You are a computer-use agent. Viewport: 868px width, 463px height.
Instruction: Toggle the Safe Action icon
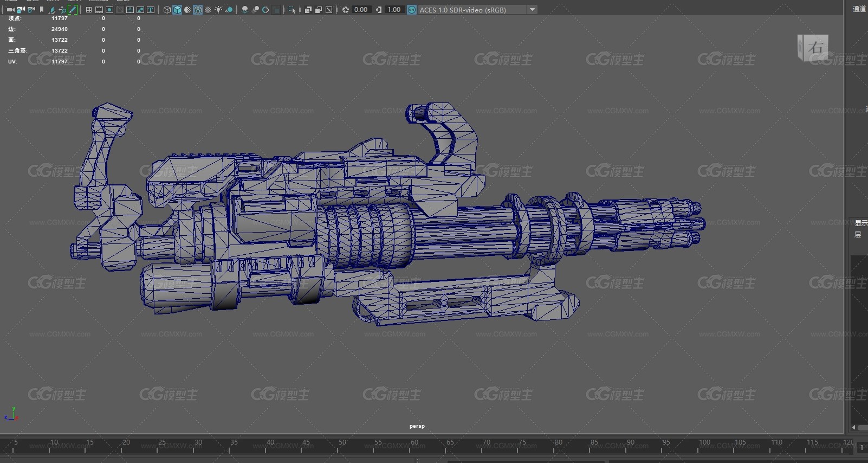[140, 10]
